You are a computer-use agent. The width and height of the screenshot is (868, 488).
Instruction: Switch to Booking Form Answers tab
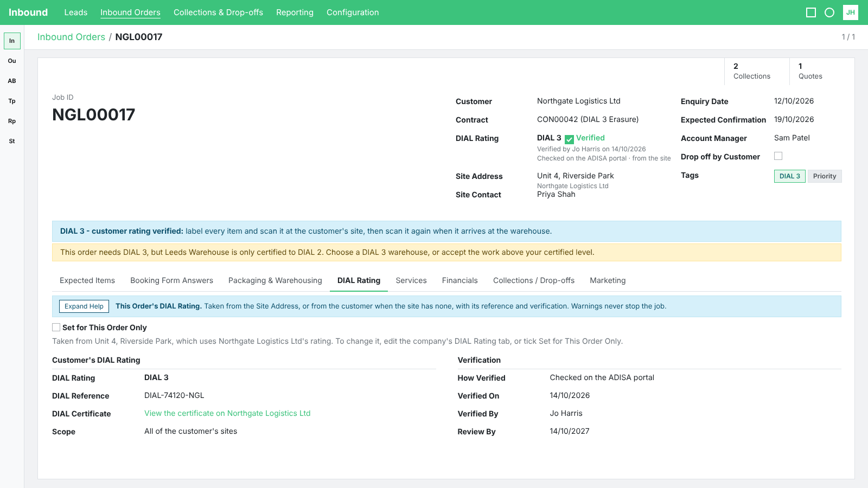coord(171,280)
